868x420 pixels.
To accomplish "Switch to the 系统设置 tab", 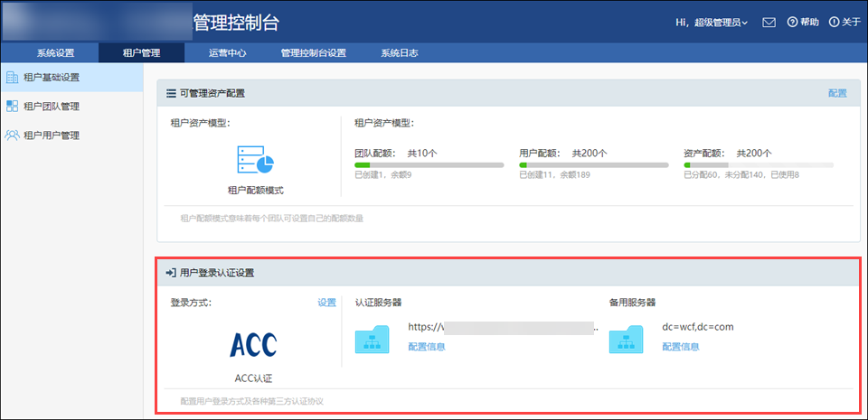I will 55,52.
